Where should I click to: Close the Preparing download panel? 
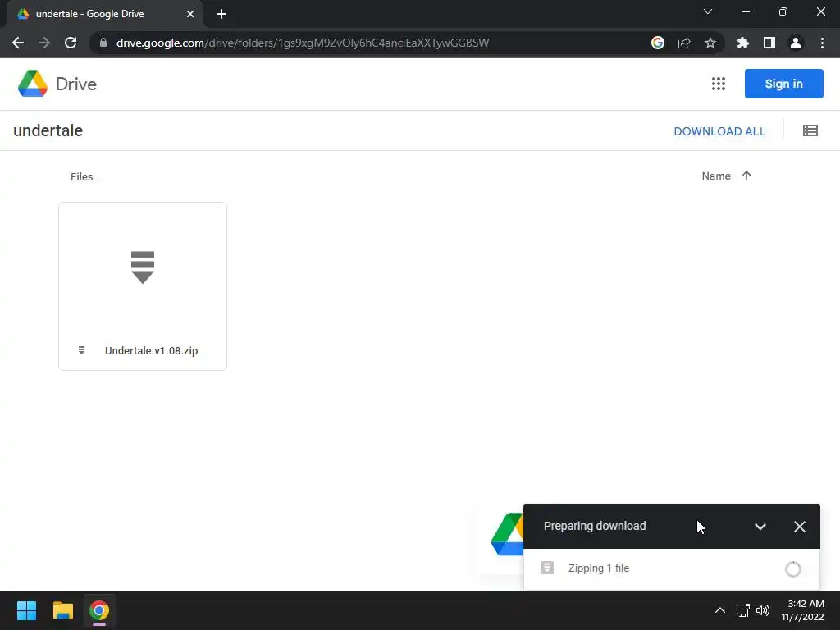799,527
